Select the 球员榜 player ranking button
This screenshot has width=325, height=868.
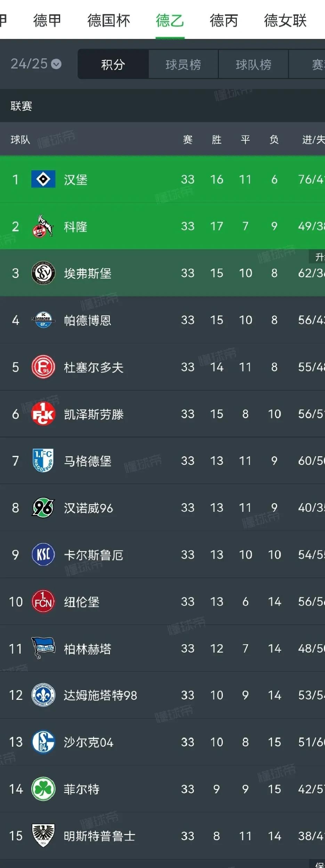(183, 64)
